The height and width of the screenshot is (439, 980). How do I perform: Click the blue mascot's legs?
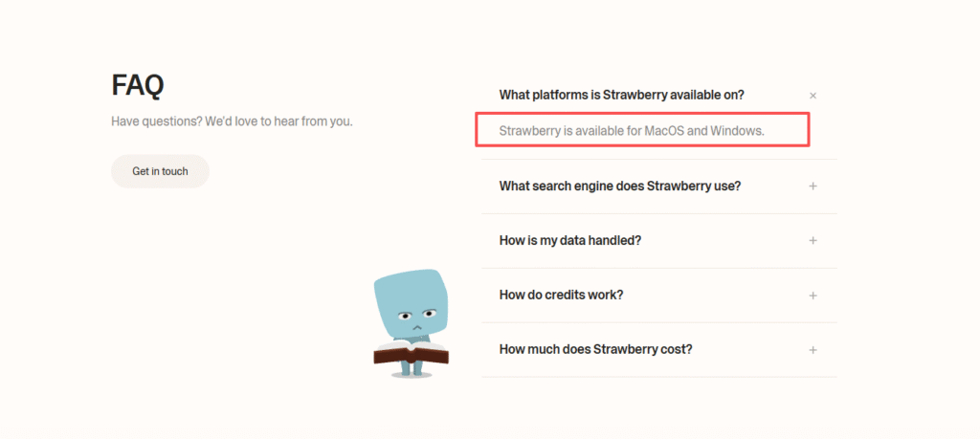pyautogui.click(x=412, y=368)
